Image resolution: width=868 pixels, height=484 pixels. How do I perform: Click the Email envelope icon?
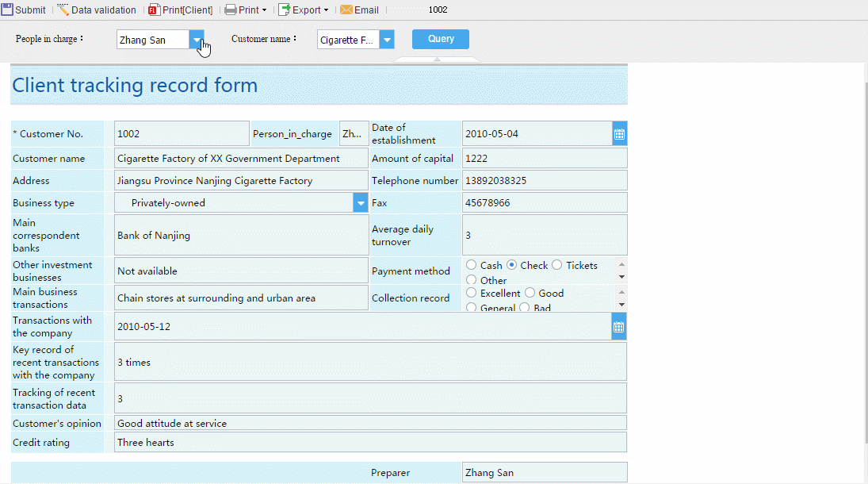click(x=346, y=10)
